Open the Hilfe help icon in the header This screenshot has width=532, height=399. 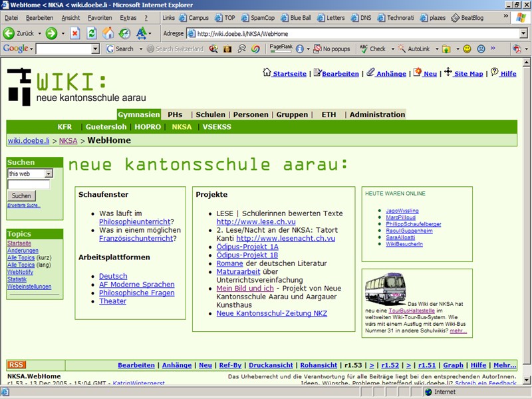pos(494,73)
